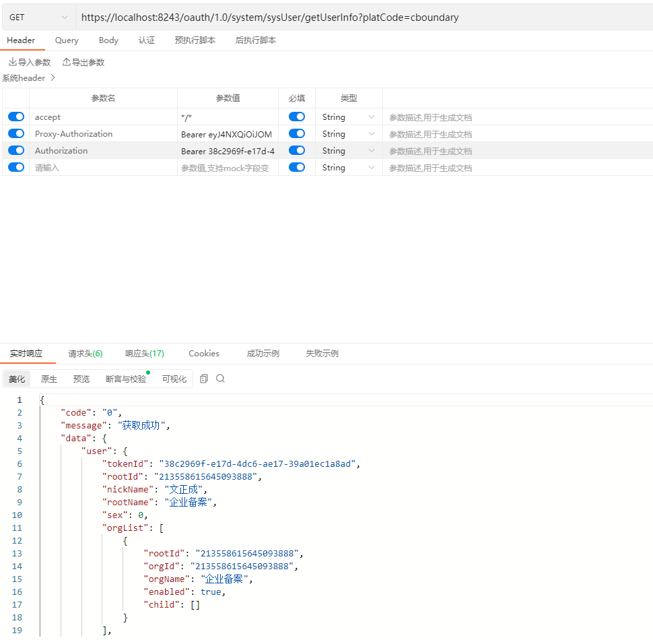
Task: Click the Bearer 38c2969f-e17d-4 value cell
Action: click(x=228, y=152)
